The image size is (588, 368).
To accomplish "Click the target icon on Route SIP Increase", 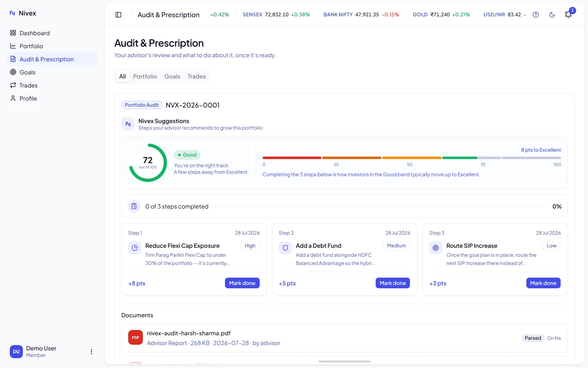I will tap(436, 248).
